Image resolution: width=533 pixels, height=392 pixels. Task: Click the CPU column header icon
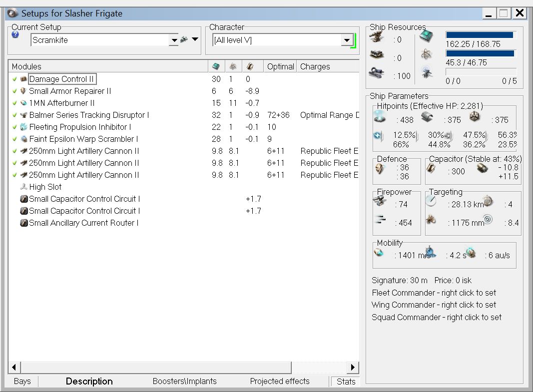[215, 66]
